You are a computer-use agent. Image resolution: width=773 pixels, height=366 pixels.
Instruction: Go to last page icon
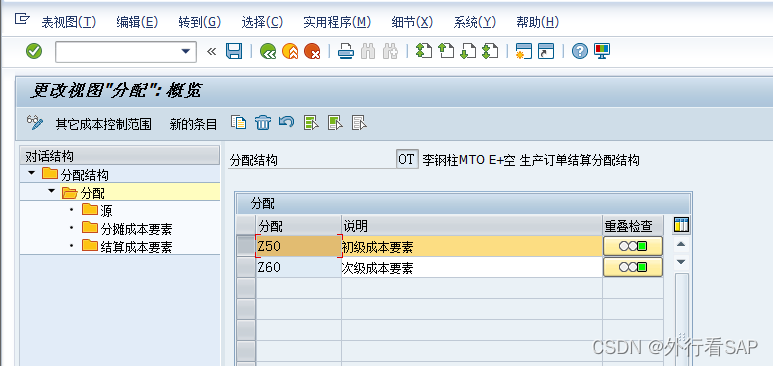[490, 51]
